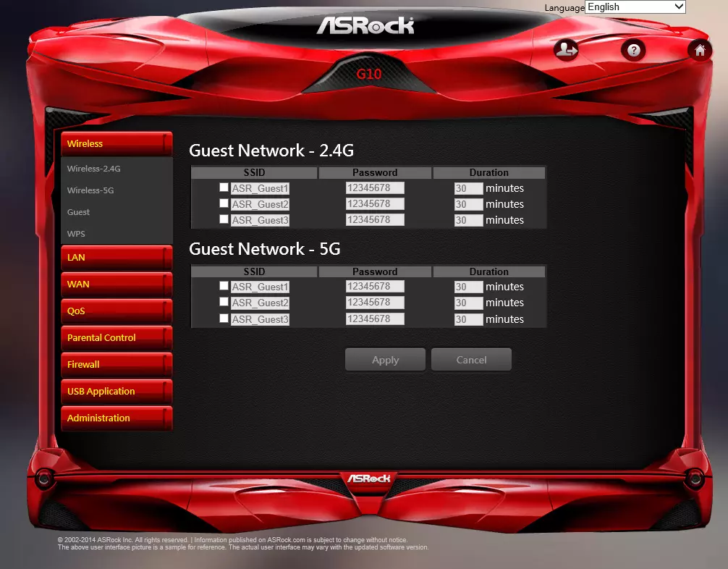The image size is (728, 569).
Task: Click the 5G ASR_Guest3 SSID field
Action: tap(260, 319)
